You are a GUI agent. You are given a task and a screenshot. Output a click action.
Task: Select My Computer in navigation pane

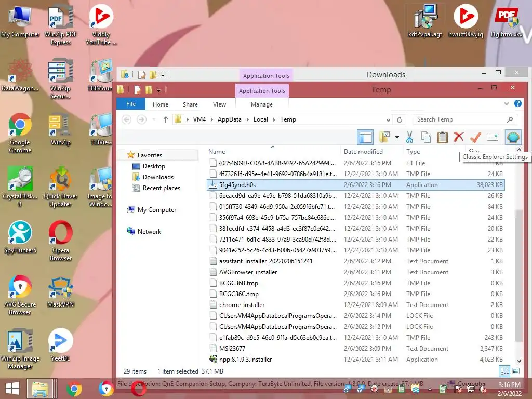coord(157,210)
